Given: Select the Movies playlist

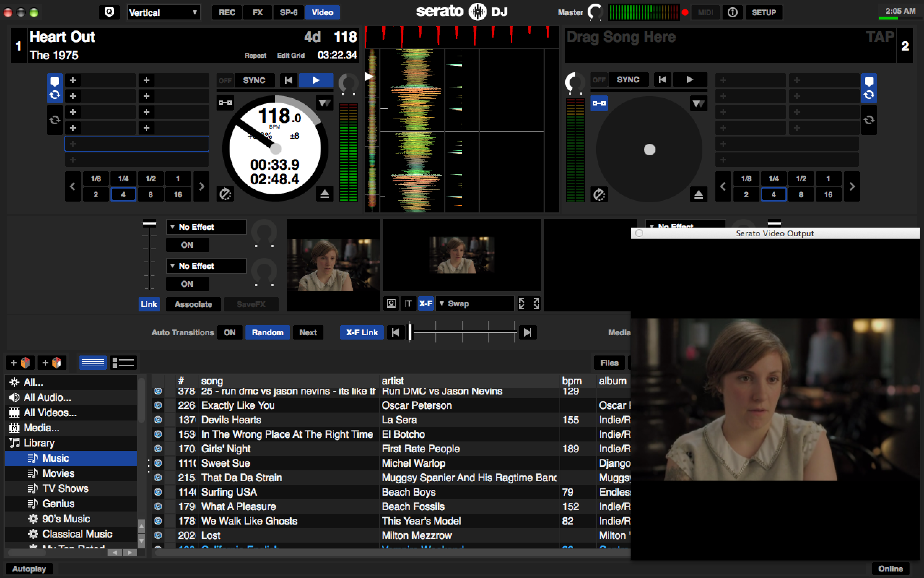Looking at the screenshot, I should tap(71, 473).
